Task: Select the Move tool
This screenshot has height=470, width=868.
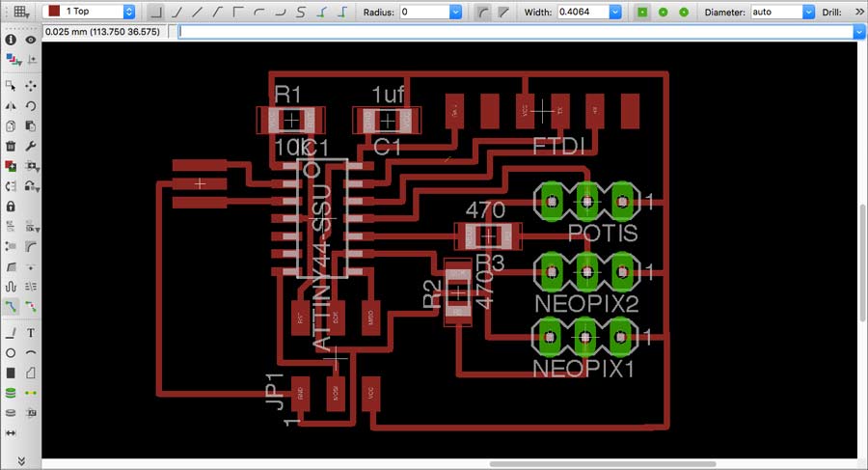Action: pyautogui.click(x=31, y=86)
